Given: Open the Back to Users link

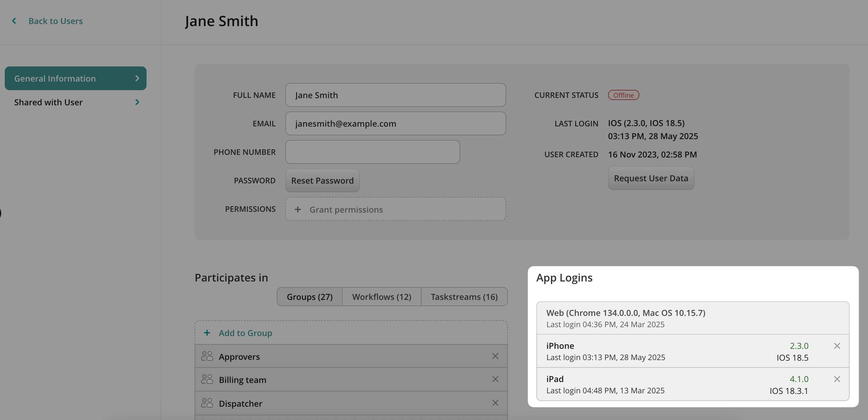Looking at the screenshot, I should [55, 21].
